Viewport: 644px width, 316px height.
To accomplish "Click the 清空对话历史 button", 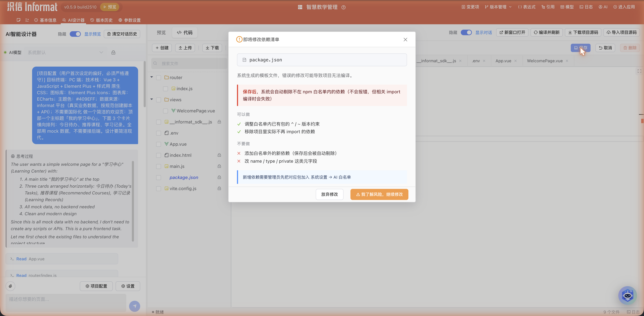I will pyautogui.click(x=122, y=34).
